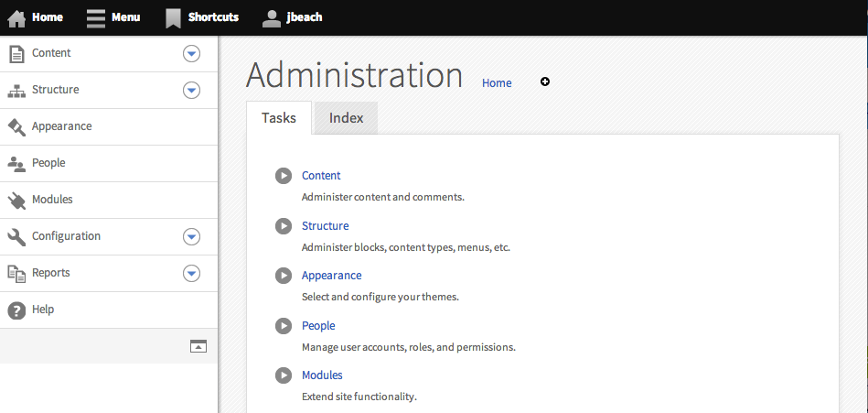Click the Administration page heading

[x=354, y=75]
